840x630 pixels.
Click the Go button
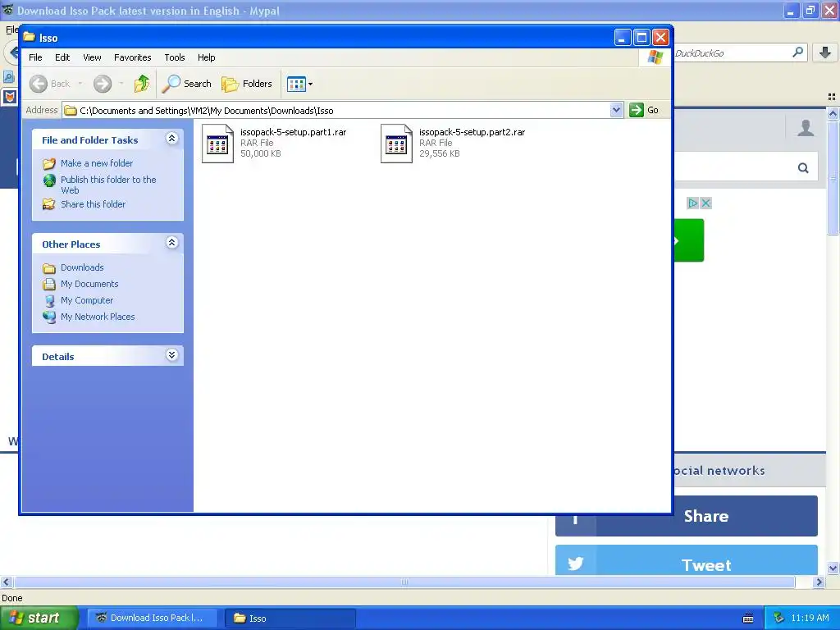645,110
